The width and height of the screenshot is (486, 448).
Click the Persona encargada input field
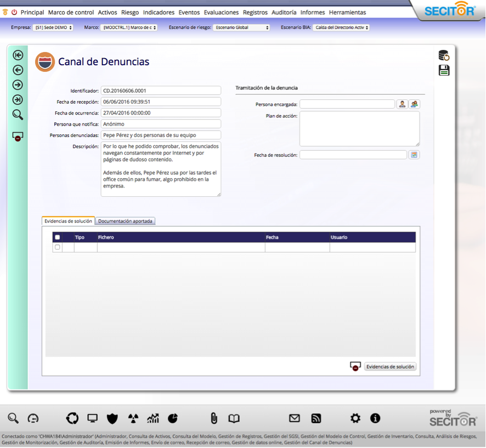[x=347, y=104]
